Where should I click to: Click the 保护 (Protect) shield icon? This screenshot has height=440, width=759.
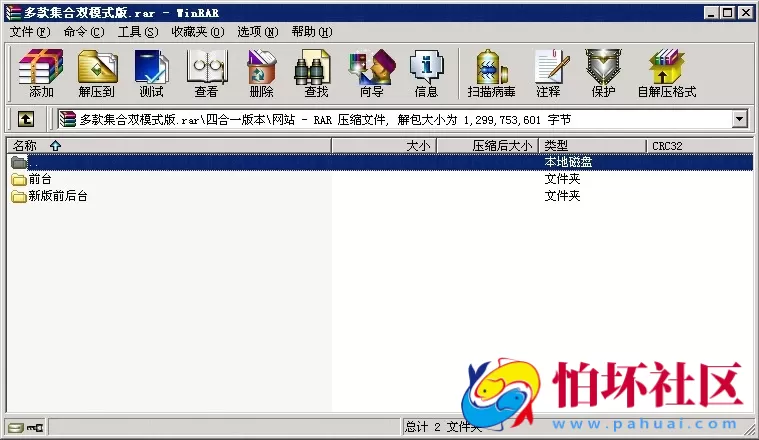coord(603,73)
